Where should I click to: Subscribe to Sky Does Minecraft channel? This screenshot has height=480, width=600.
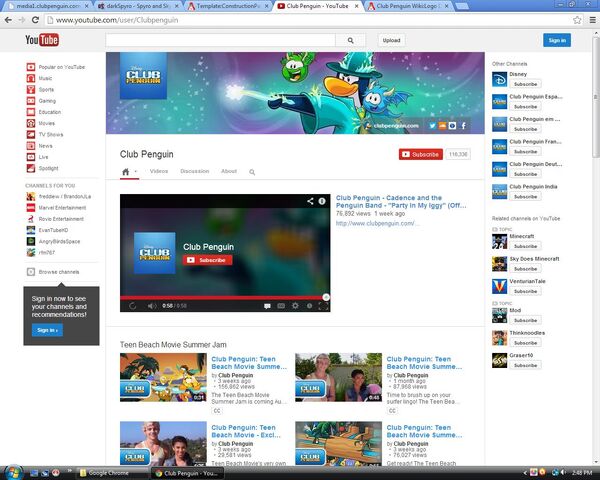[525, 269]
